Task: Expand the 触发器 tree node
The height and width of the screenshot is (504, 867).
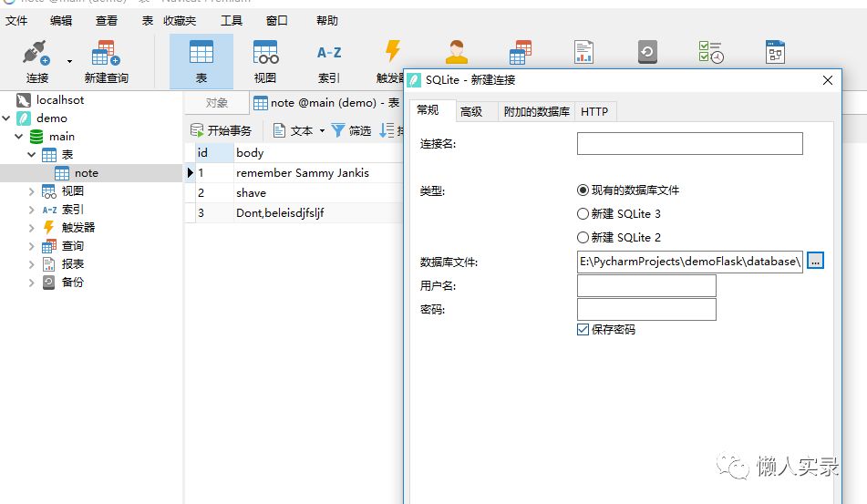Action: point(32,228)
